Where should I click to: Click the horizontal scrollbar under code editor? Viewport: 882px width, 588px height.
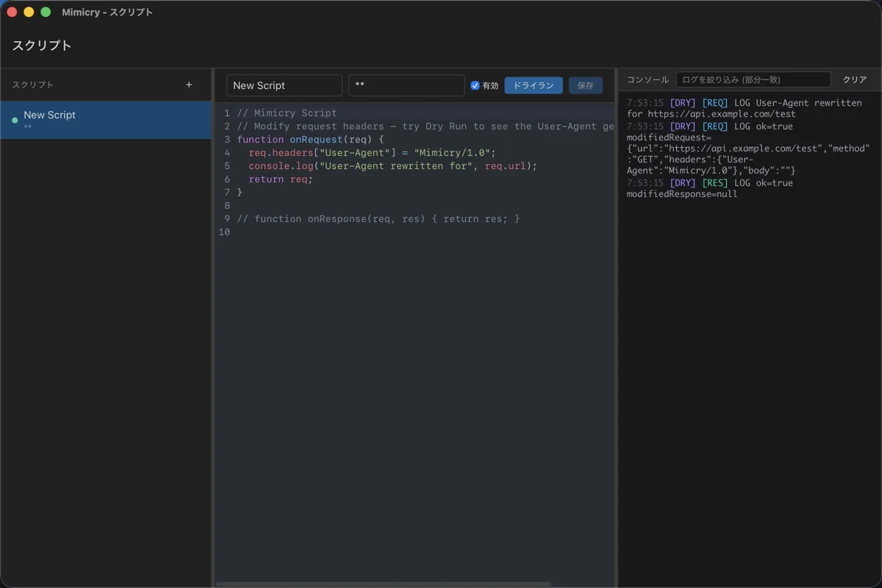pos(384,584)
